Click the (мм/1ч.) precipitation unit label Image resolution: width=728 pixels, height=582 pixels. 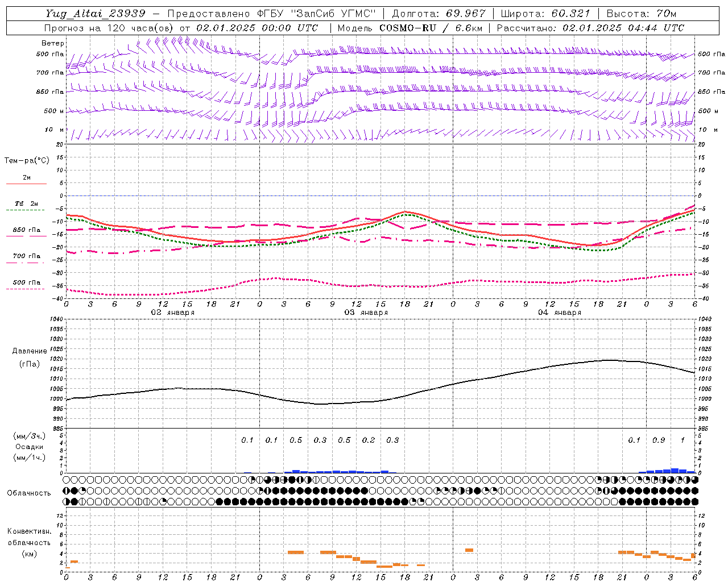point(30,457)
